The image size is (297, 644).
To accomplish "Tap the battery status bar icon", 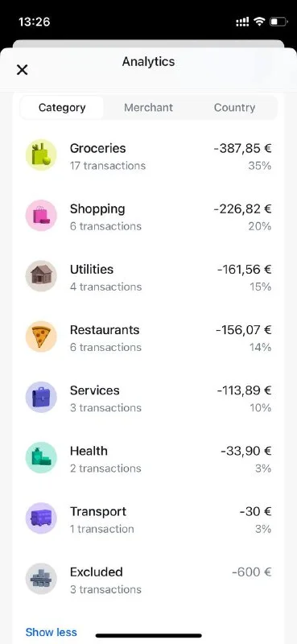I will tap(278, 22).
